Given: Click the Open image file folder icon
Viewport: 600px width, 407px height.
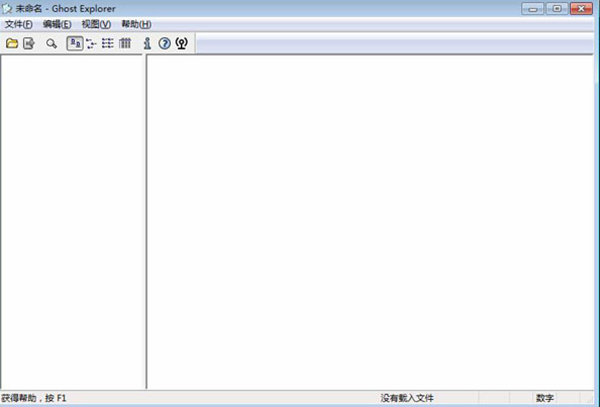Looking at the screenshot, I should (12, 44).
